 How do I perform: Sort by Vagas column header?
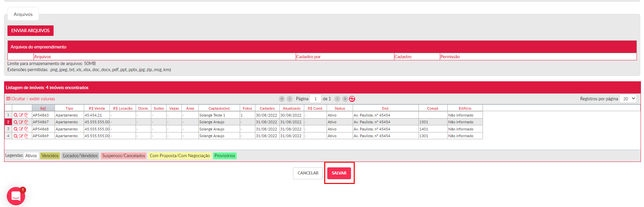(174, 108)
